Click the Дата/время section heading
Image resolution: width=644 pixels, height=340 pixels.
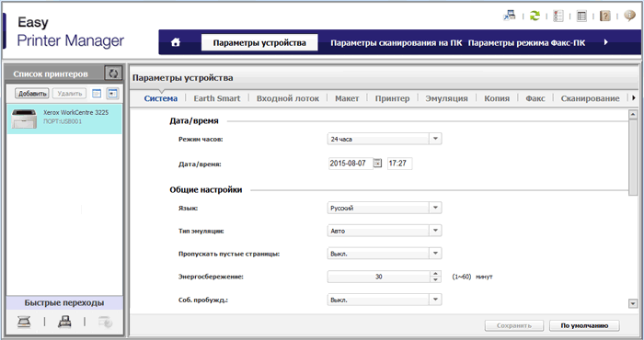194,121
